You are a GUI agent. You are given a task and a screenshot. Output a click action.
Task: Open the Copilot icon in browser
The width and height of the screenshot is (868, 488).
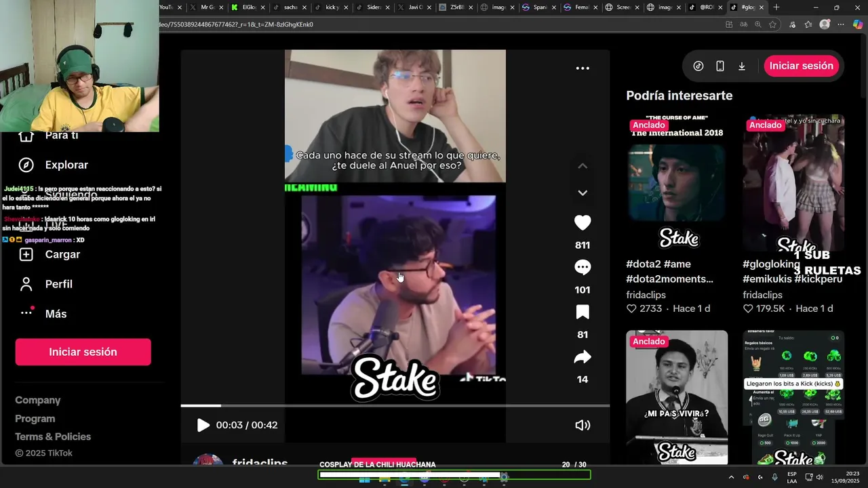pyautogui.click(x=858, y=24)
